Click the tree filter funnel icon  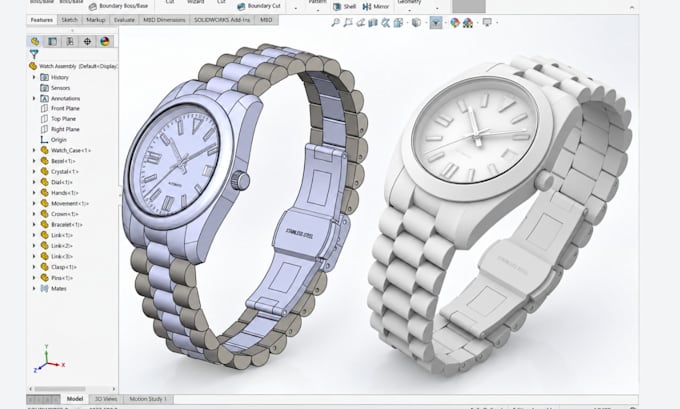(34, 54)
